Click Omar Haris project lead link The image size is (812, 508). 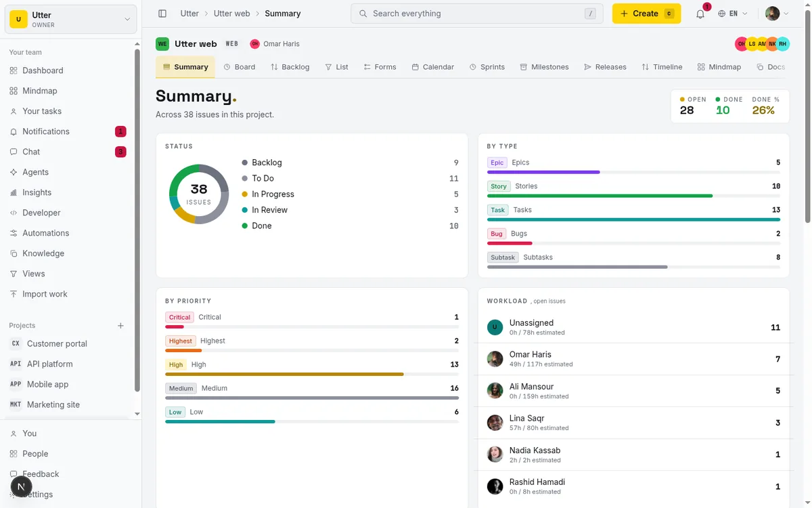[274, 44]
